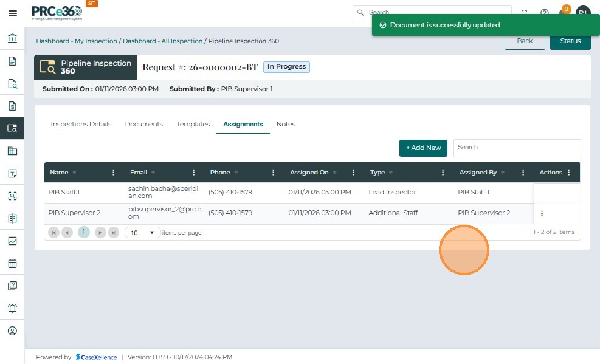
Task: Open Phone column options menu
Action: click(273, 173)
